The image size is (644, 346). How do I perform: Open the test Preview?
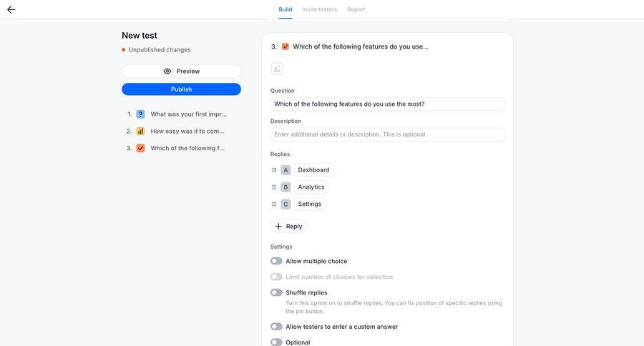tap(181, 71)
